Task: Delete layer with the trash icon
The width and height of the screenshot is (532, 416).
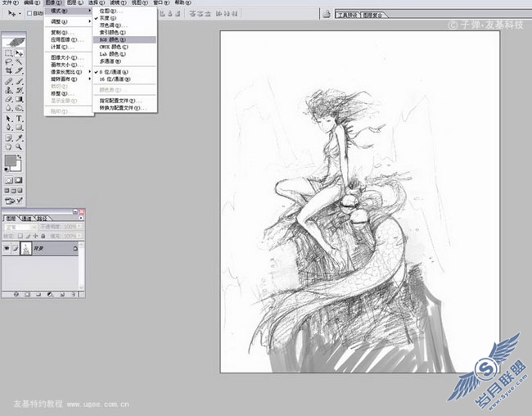Action: [x=74, y=295]
